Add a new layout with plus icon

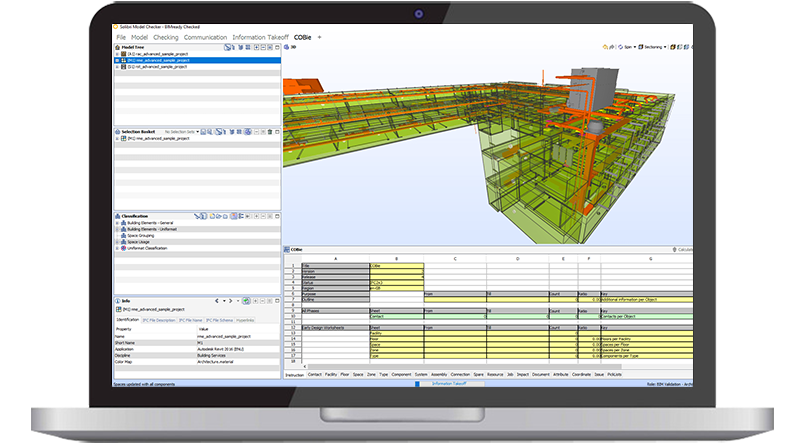pos(320,37)
